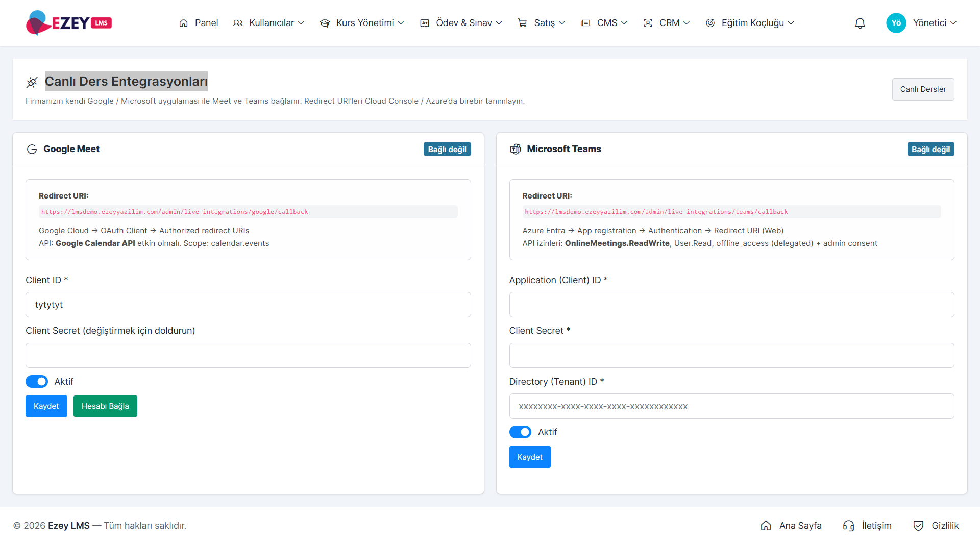Click the Panel home icon
980x544 pixels.
[x=184, y=23]
